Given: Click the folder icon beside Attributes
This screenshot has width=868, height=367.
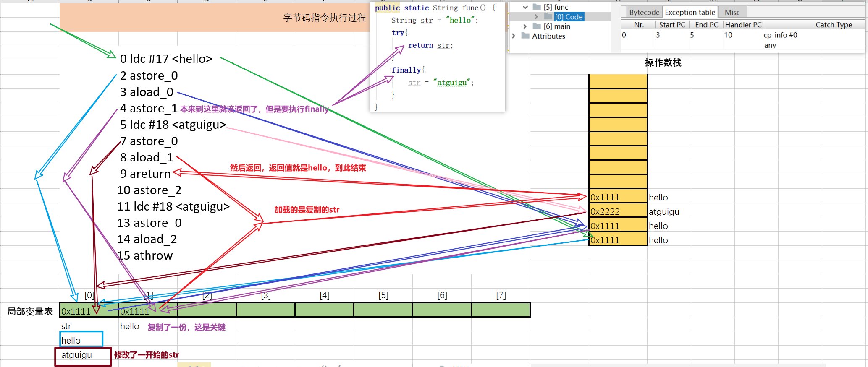Looking at the screenshot, I should (x=525, y=36).
